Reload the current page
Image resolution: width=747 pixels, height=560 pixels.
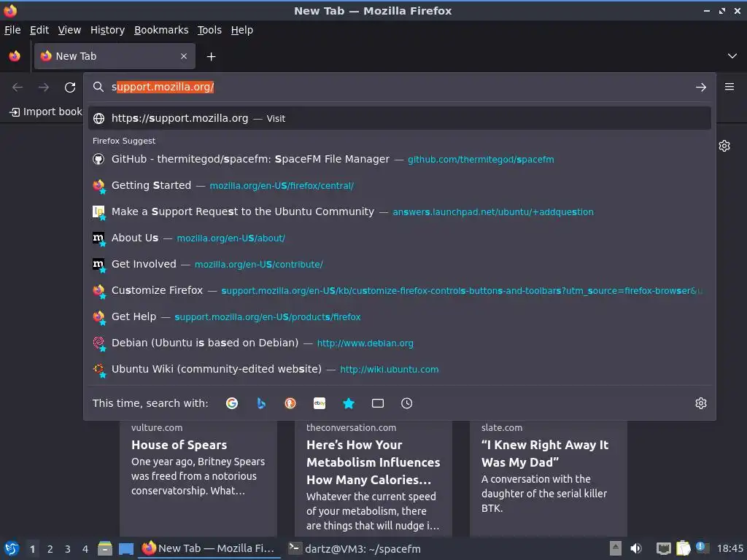pos(70,87)
